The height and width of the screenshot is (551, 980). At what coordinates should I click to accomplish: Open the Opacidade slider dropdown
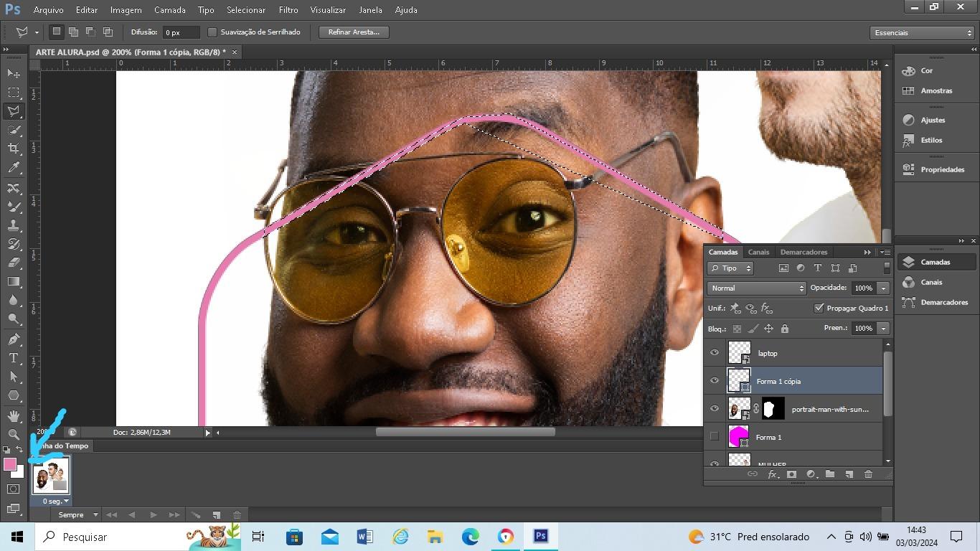(883, 288)
